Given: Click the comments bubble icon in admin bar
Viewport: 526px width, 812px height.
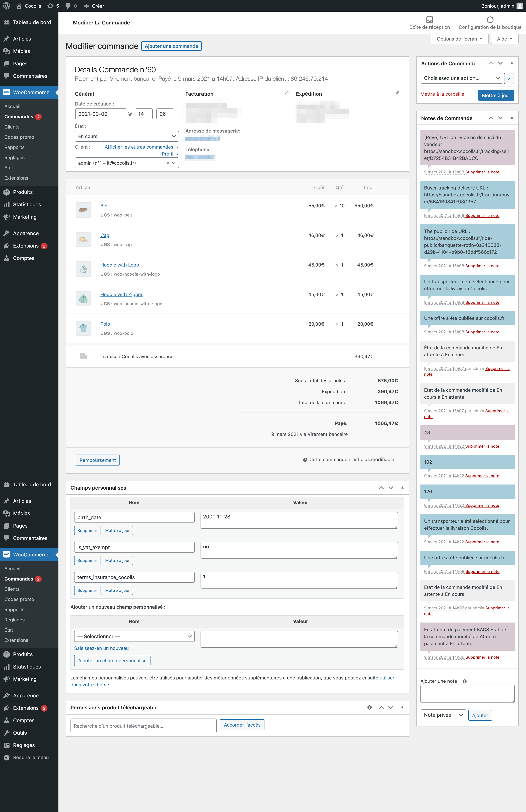Looking at the screenshot, I should coord(68,6).
